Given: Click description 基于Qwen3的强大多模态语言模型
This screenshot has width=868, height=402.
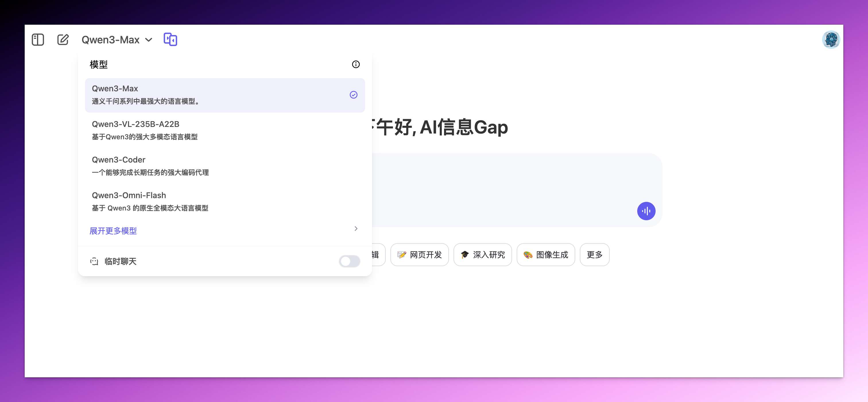Looking at the screenshot, I should pyautogui.click(x=145, y=137).
